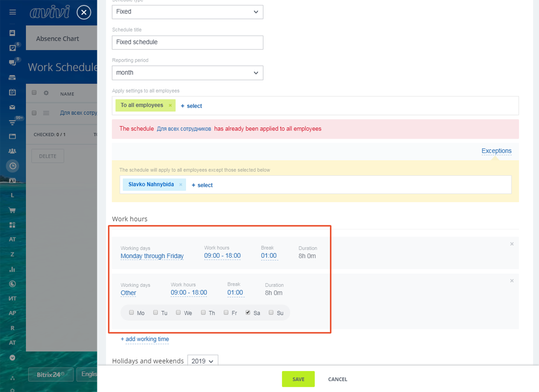Change the Monday through Friday working days selector
This screenshot has width=539, height=392.
(152, 256)
